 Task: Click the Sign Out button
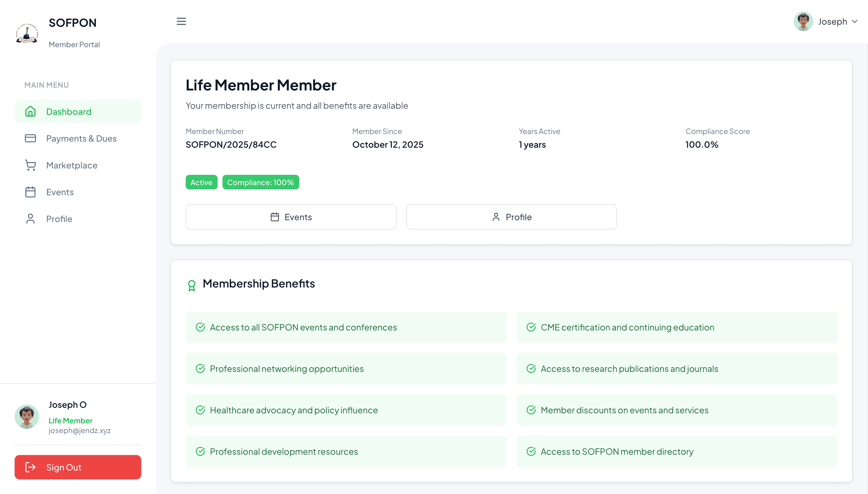click(x=78, y=467)
